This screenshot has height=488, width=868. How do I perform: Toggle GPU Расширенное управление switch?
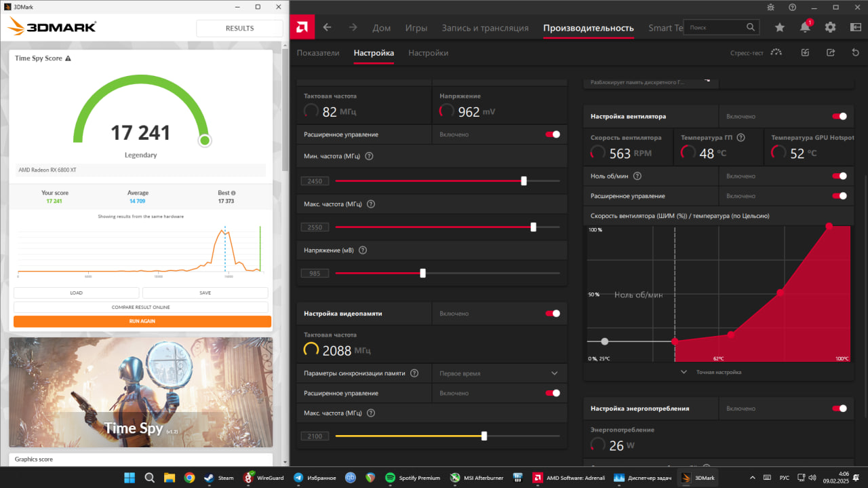pyautogui.click(x=553, y=134)
